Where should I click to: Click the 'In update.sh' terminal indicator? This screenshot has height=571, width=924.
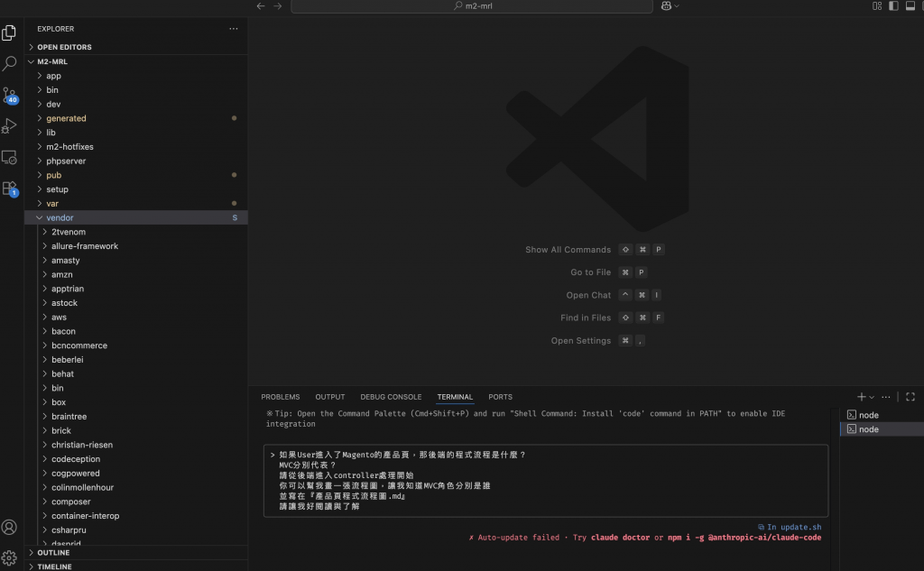coord(790,527)
